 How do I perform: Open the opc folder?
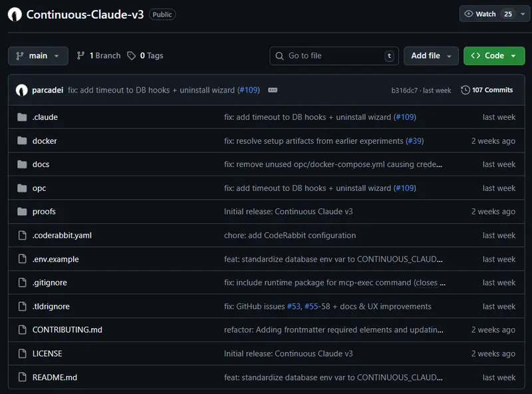point(39,188)
